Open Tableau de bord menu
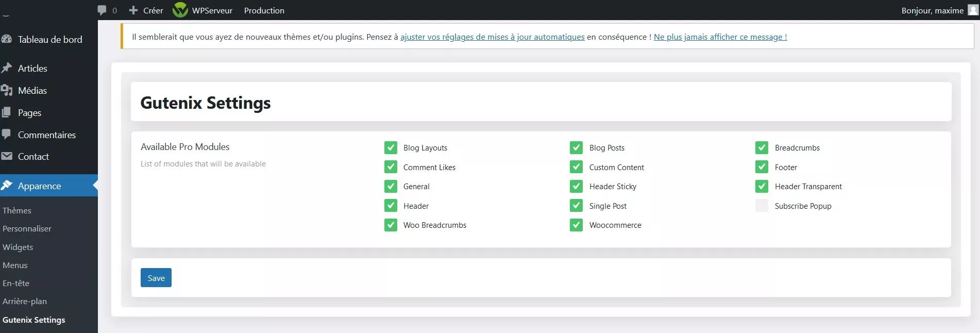The height and width of the screenshot is (333, 980). point(49,39)
